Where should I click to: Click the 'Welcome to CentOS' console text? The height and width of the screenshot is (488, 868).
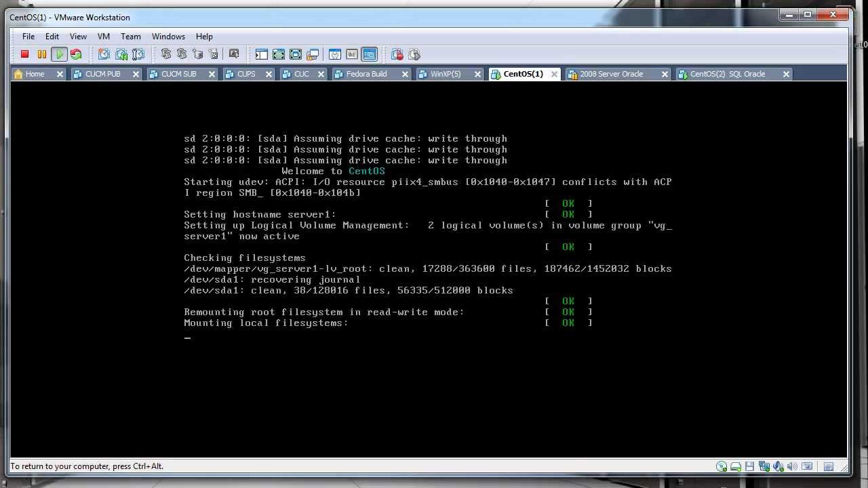(333, 171)
